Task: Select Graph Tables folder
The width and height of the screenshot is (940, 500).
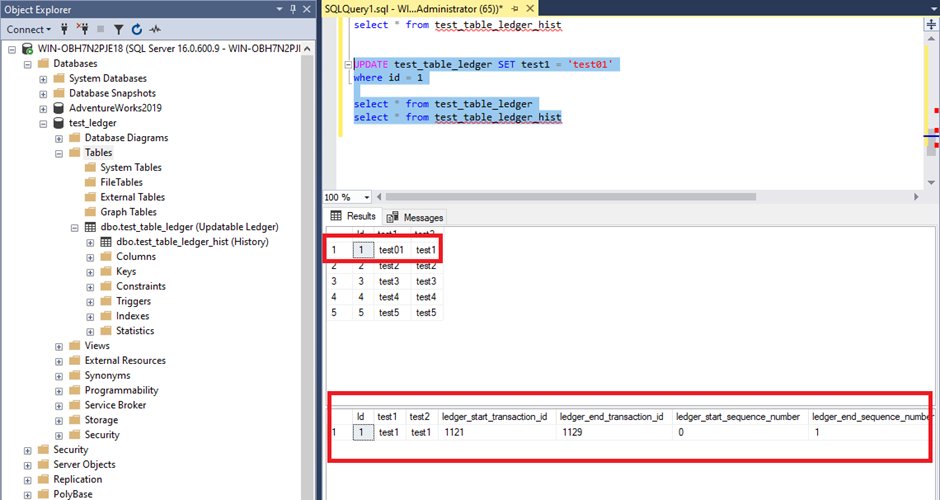Action: 120,212
